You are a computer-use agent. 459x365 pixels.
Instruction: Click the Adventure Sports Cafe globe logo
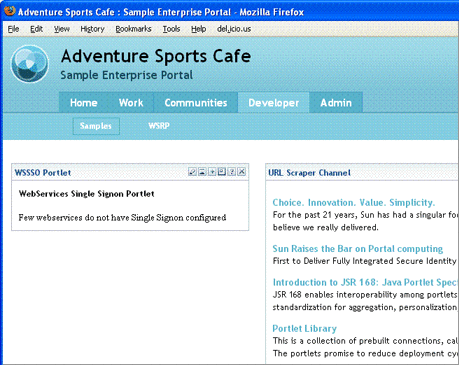[29, 63]
